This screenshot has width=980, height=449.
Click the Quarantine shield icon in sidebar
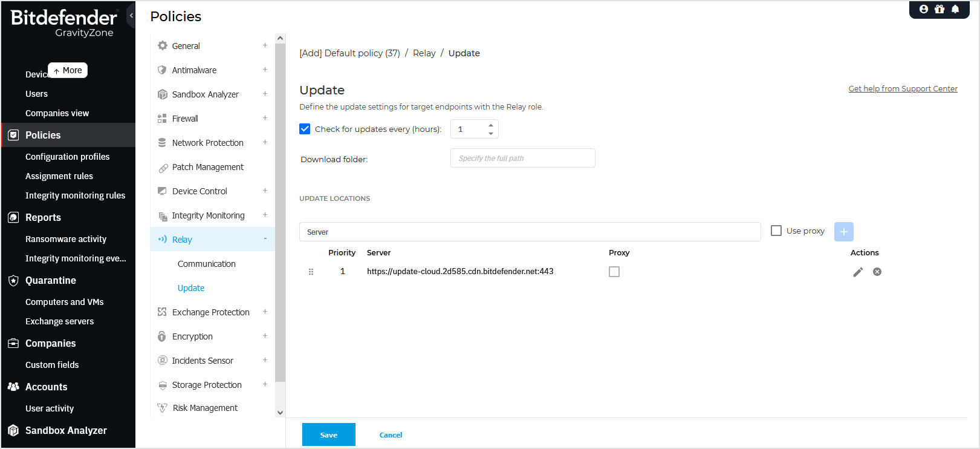13,280
